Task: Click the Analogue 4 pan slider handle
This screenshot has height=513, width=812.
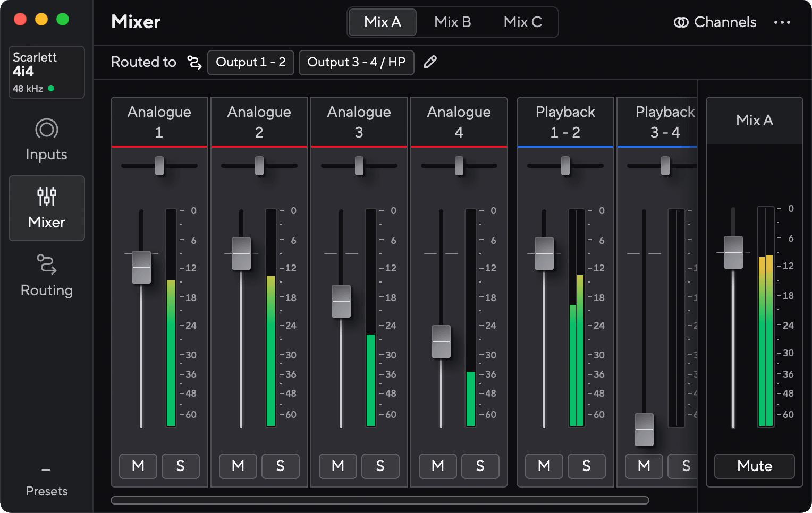Action: 459,166
